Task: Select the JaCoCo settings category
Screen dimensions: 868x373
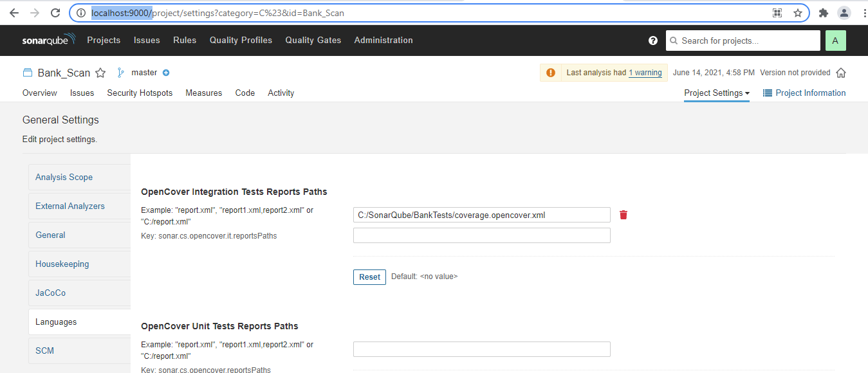Action: [x=50, y=293]
